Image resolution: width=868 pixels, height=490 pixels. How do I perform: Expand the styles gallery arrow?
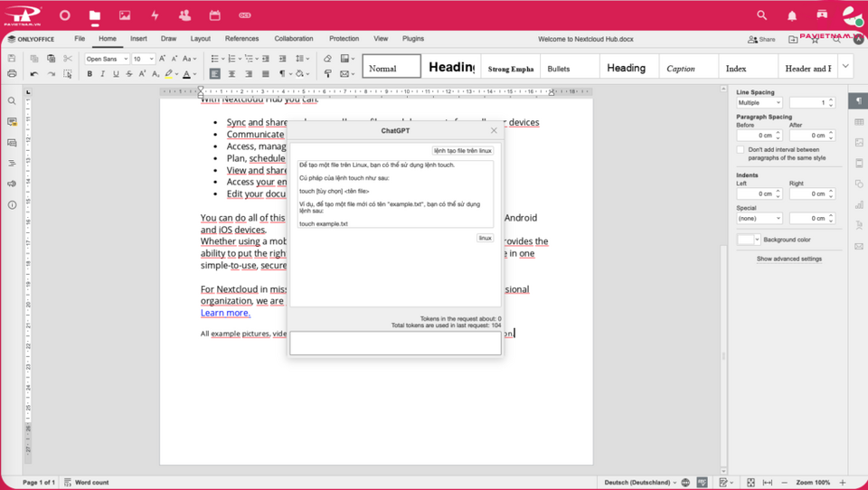845,66
